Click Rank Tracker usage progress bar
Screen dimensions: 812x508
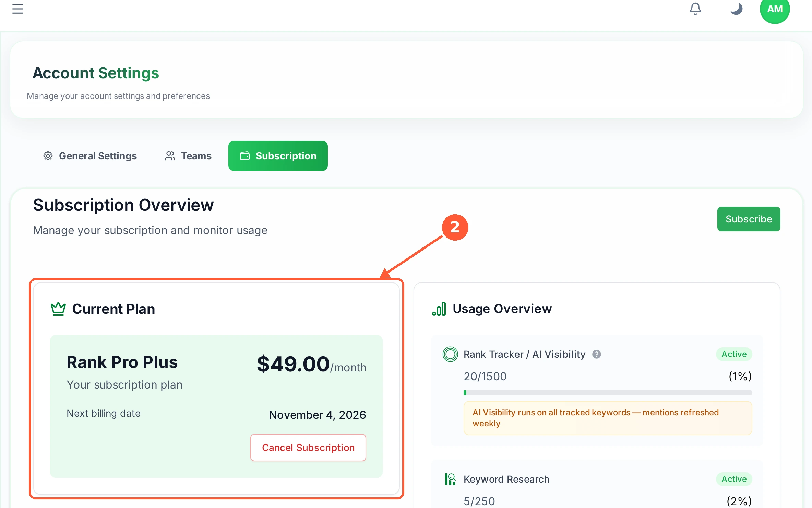608,393
